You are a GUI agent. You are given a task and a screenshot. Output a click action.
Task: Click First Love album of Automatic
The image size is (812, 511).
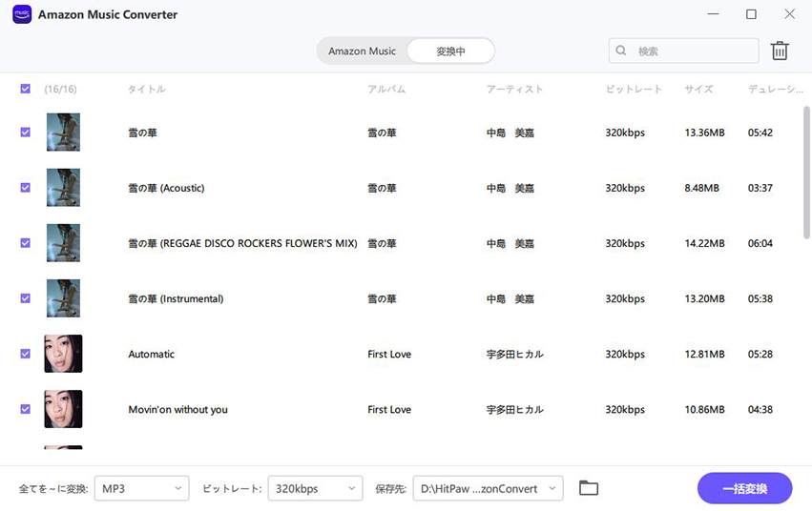[389, 354]
